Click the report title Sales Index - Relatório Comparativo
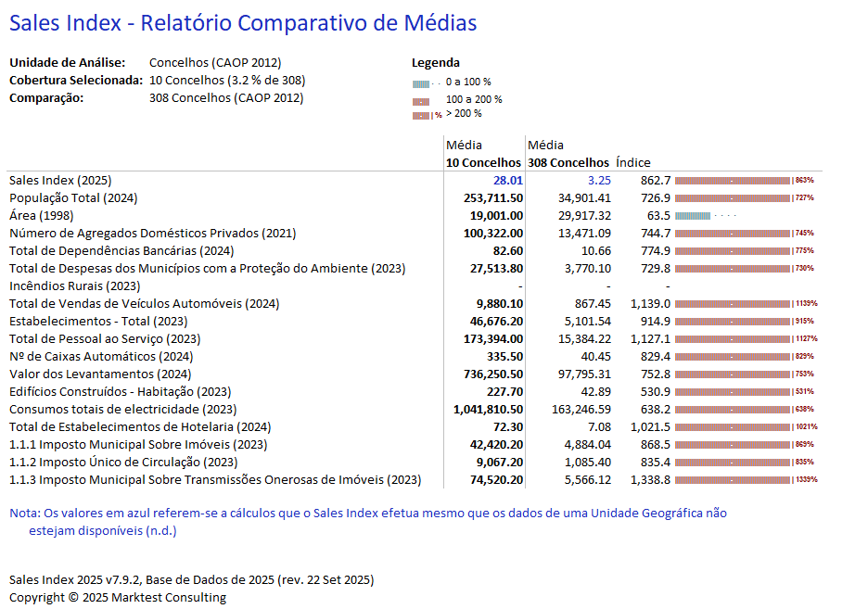 click(x=243, y=23)
